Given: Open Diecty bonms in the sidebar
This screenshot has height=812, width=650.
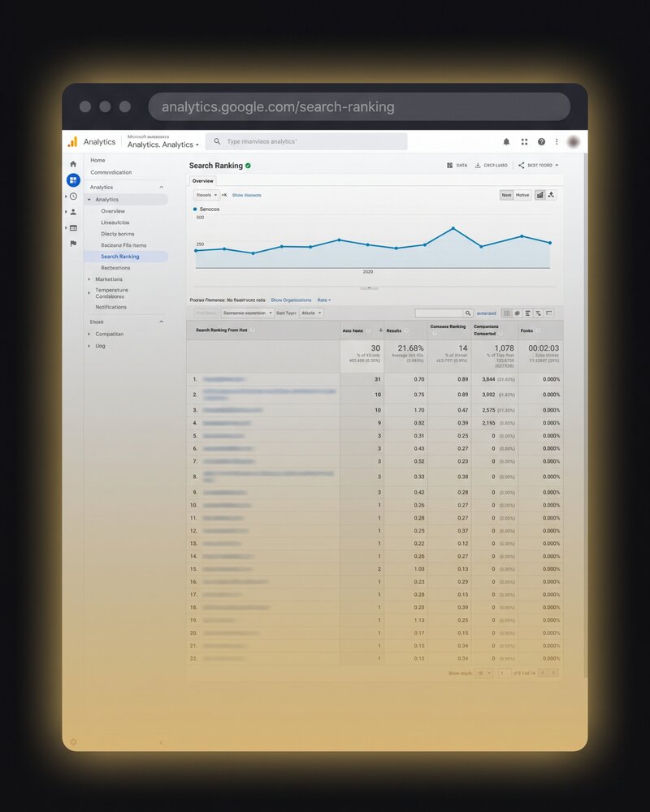Looking at the screenshot, I should [x=118, y=234].
